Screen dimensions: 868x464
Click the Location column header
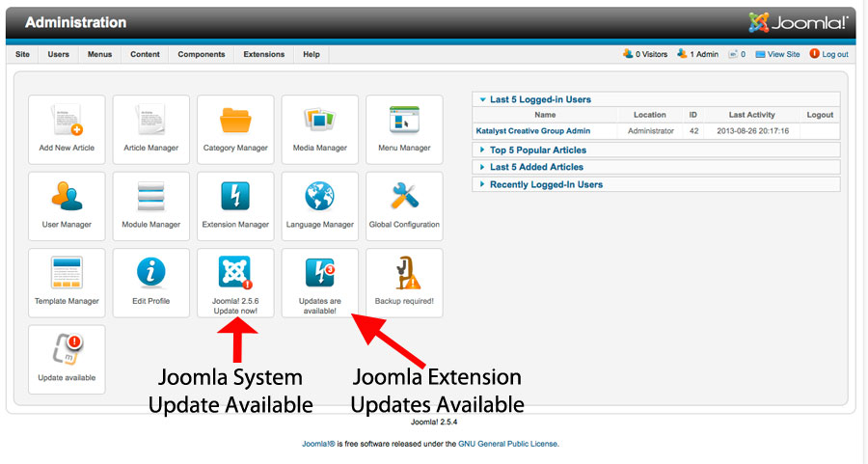650,115
